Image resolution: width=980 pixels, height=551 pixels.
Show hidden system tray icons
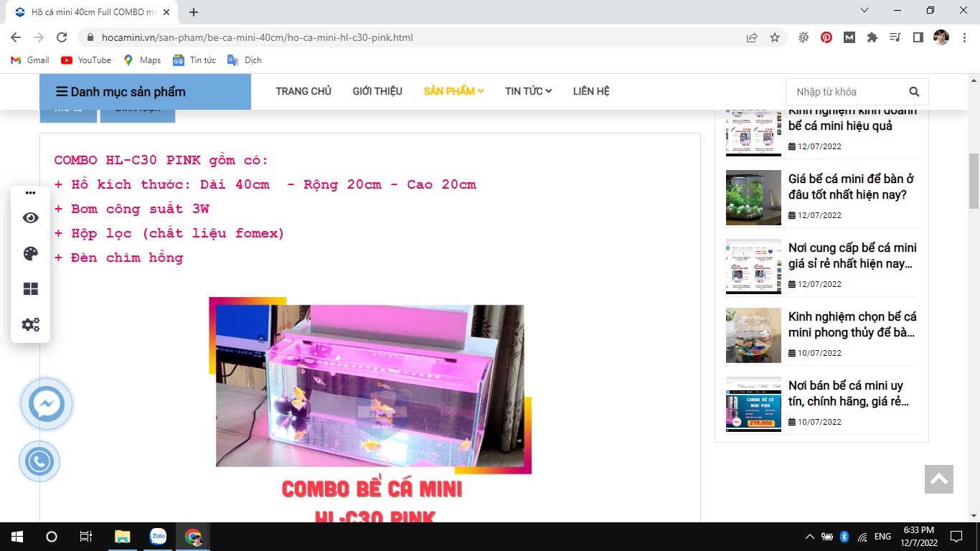pyautogui.click(x=810, y=536)
